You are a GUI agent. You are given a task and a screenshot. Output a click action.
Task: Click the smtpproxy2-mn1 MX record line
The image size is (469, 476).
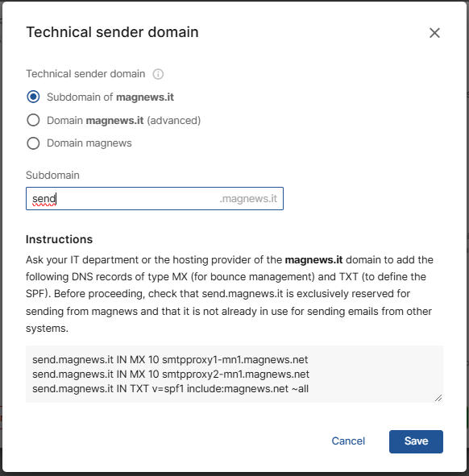coord(171,374)
